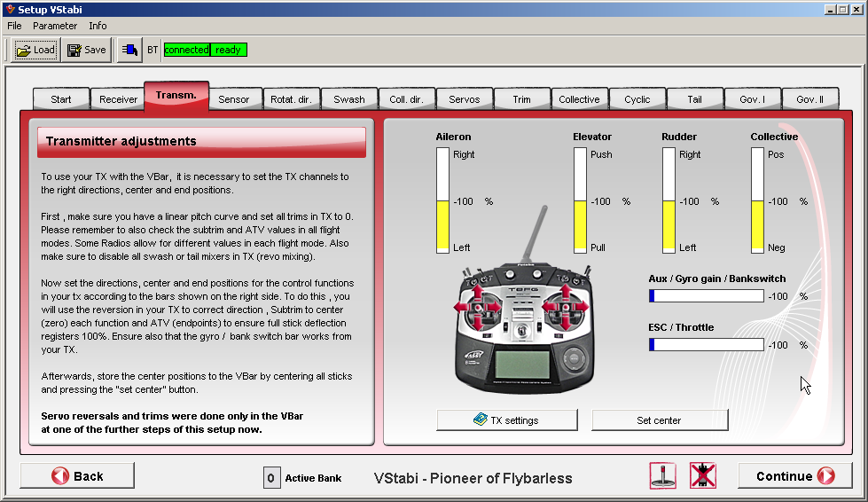Open the Collective tab
Viewport: 868px width, 502px height.
click(x=579, y=99)
